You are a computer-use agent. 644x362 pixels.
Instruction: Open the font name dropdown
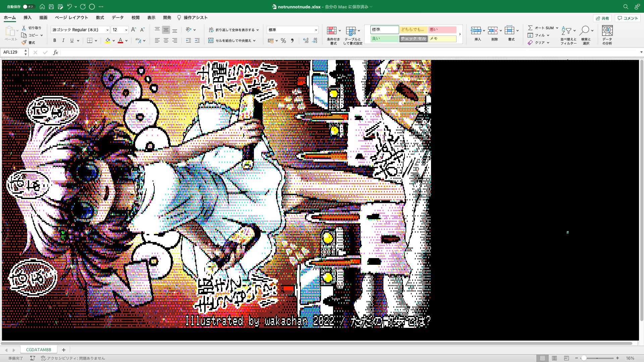[x=107, y=30]
